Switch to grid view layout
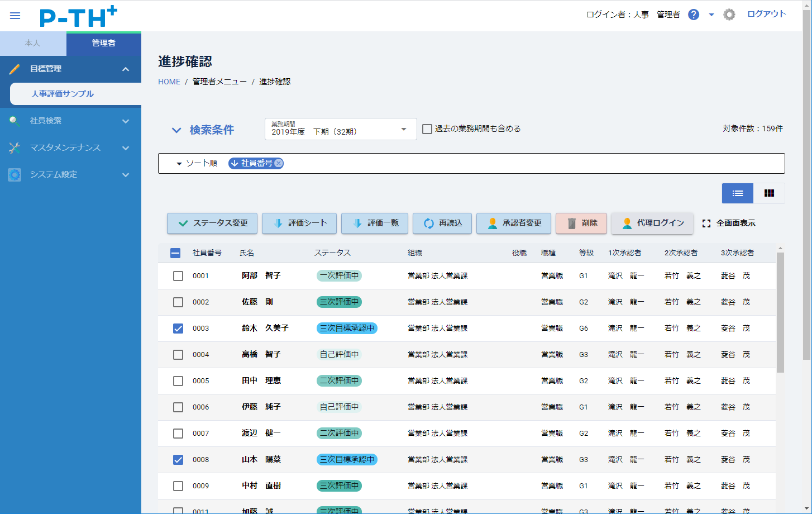This screenshot has height=514, width=812. 769,193
